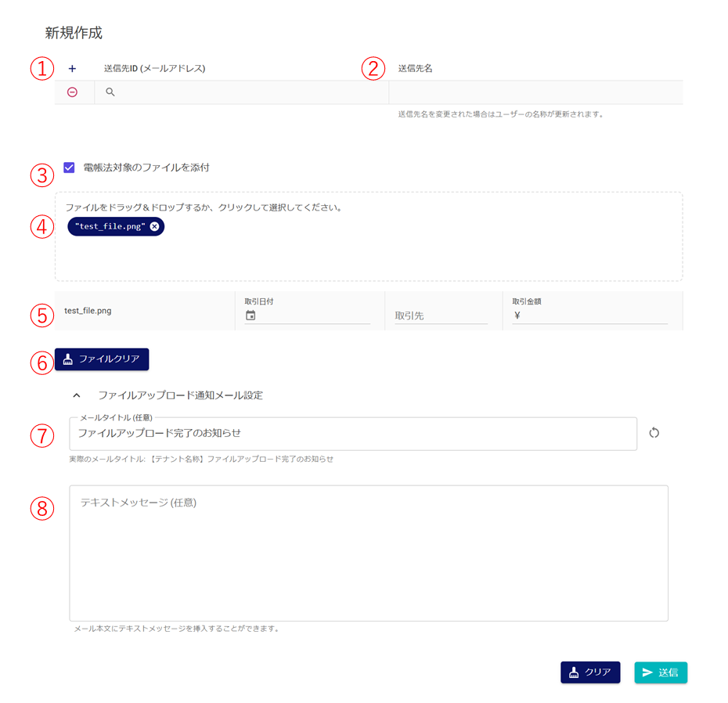
Task: Click the 取引先 input field
Action: coord(441,316)
